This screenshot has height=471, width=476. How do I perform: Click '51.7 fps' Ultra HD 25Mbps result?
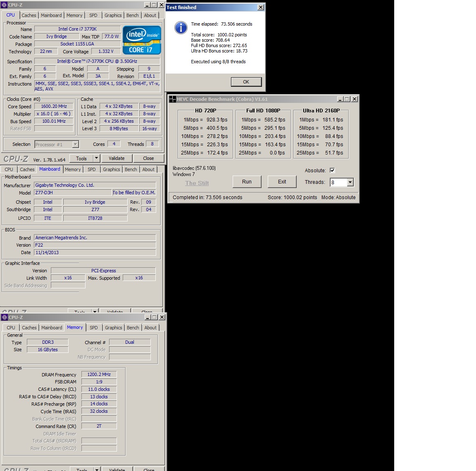(334, 152)
